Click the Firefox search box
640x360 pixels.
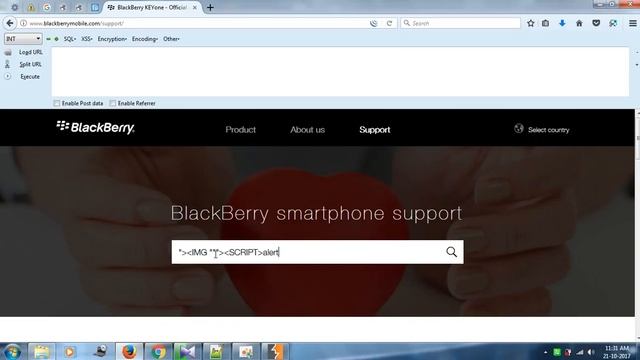(x=460, y=23)
